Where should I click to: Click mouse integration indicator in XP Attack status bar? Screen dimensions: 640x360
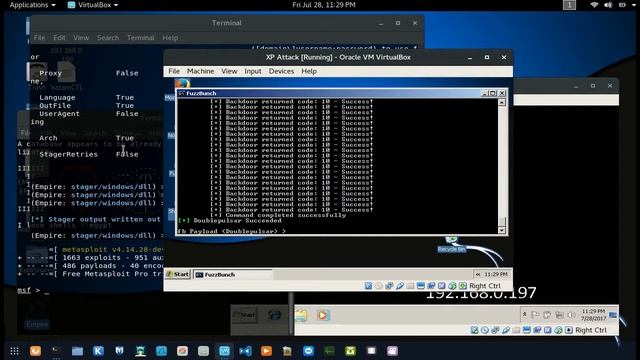click(452, 286)
